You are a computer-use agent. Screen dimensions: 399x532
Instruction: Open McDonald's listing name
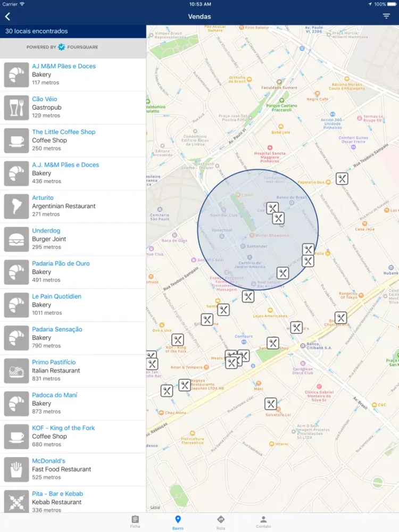(x=48, y=461)
